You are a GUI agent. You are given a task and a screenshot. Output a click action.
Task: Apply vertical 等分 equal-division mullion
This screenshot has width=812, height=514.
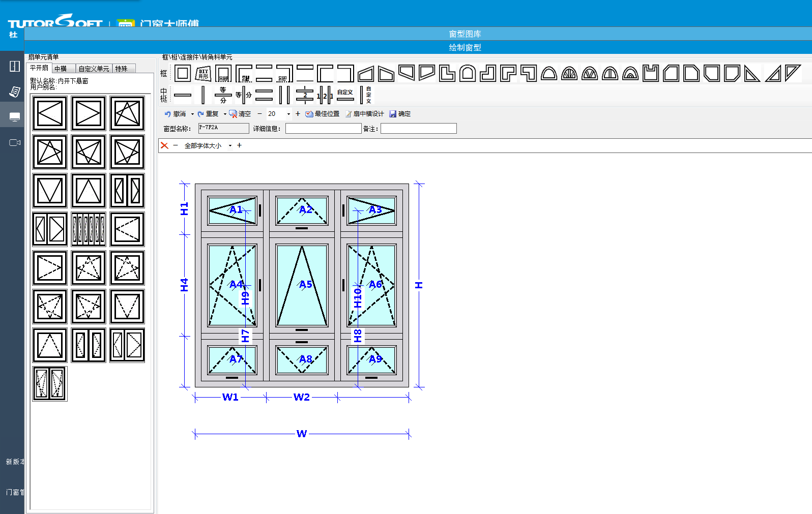(244, 95)
